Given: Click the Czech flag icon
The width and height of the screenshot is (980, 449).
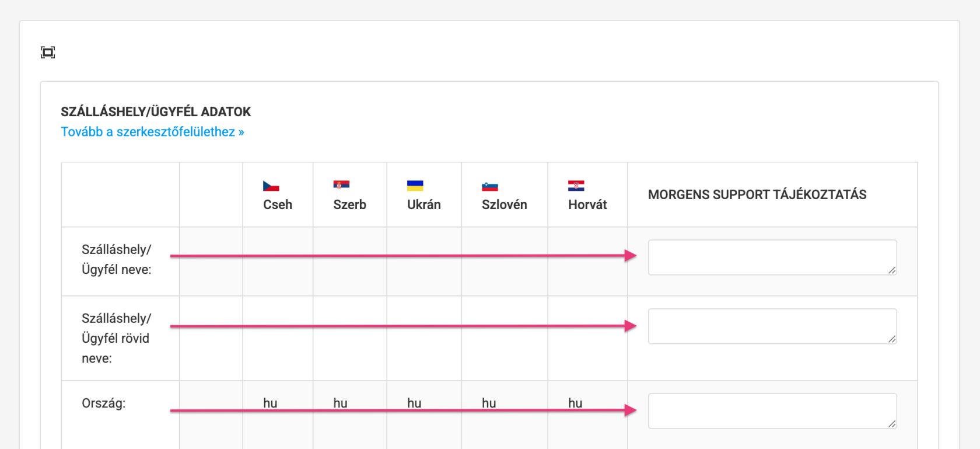Looking at the screenshot, I should [x=271, y=186].
